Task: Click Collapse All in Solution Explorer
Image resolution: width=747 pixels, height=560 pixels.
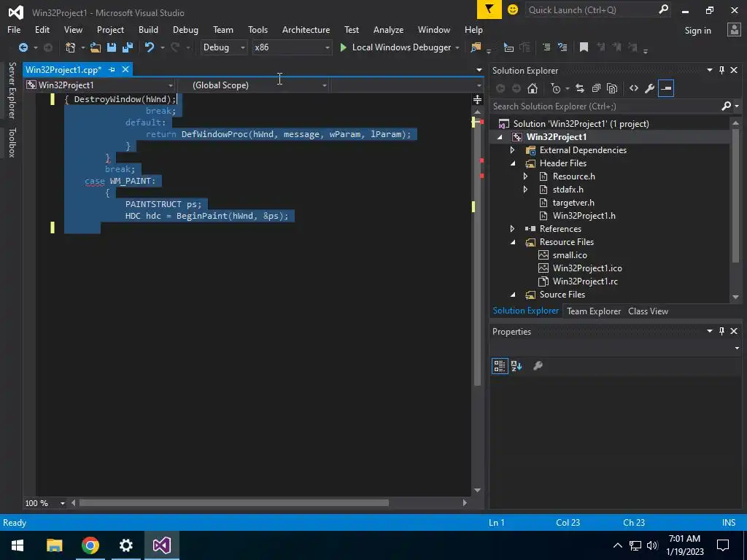Action: [x=596, y=88]
